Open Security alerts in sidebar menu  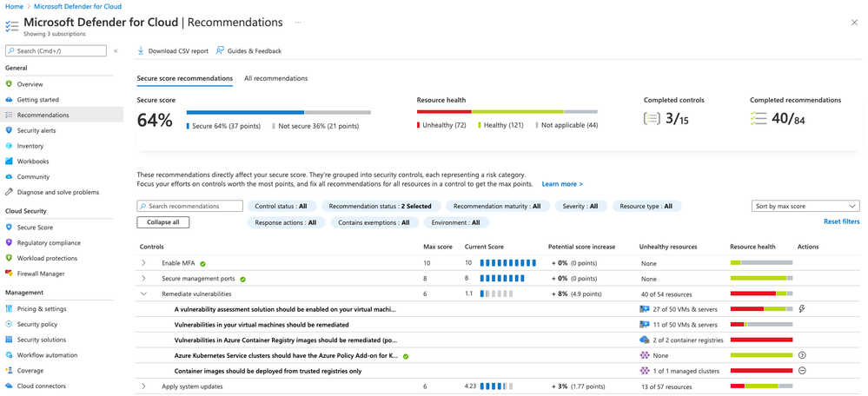click(36, 130)
